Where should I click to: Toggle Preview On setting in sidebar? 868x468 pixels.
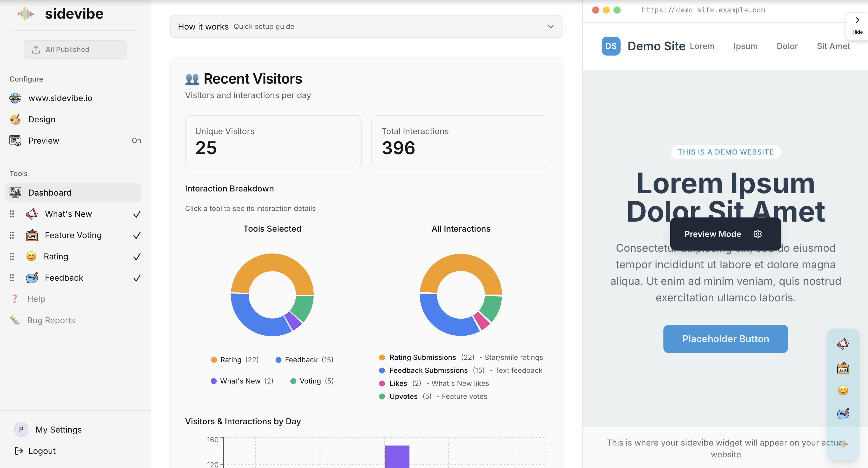(x=136, y=141)
